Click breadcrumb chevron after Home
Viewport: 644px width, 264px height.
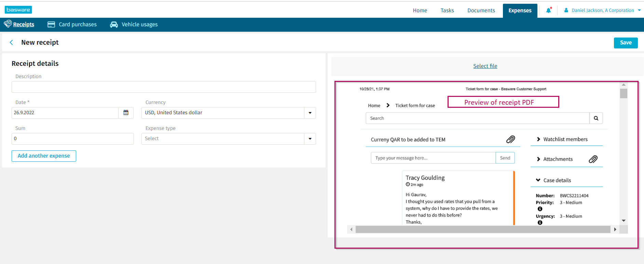coord(388,105)
